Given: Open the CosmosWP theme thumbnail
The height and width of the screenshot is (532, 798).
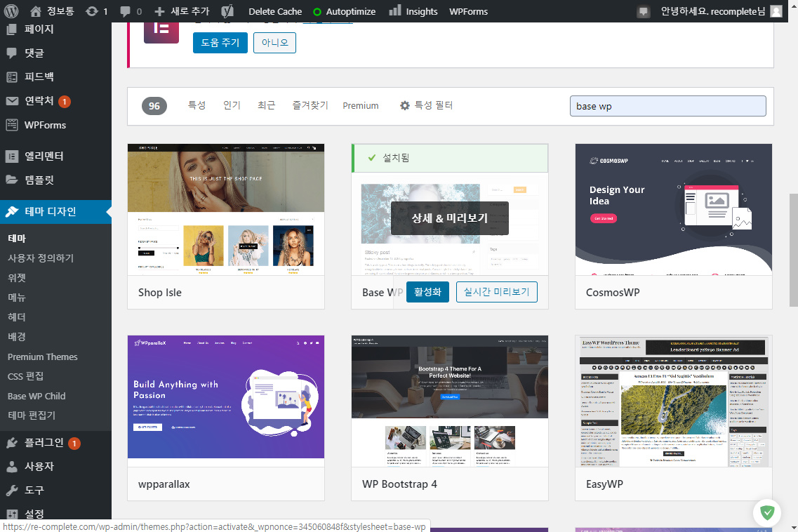Looking at the screenshot, I should coord(674,210).
